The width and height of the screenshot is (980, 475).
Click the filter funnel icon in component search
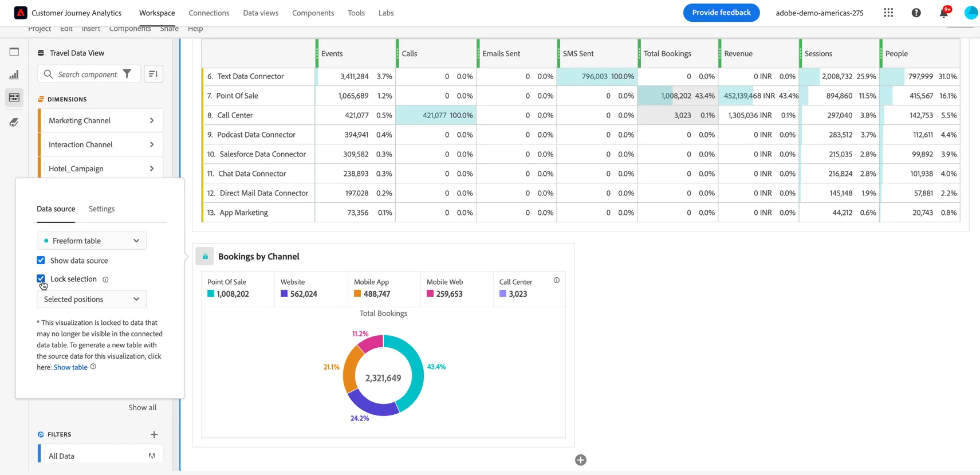tap(127, 74)
